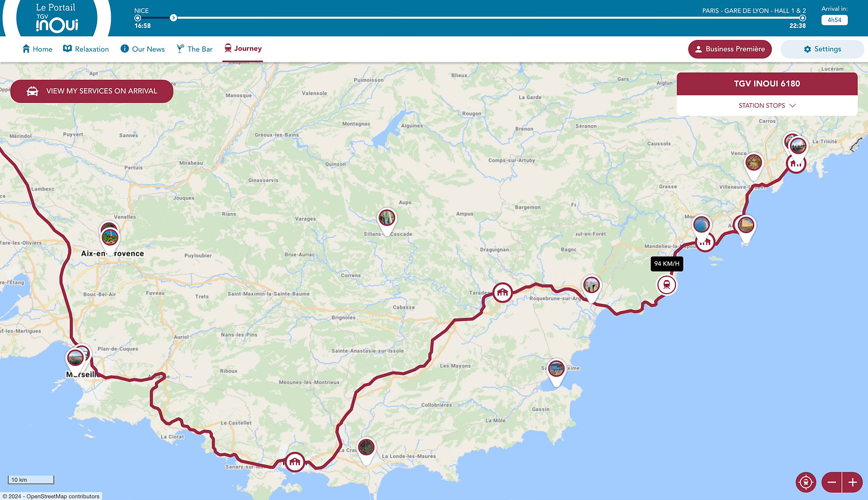Click The Bar cocktail glass icon
The height and width of the screenshot is (500, 868).
(x=180, y=48)
